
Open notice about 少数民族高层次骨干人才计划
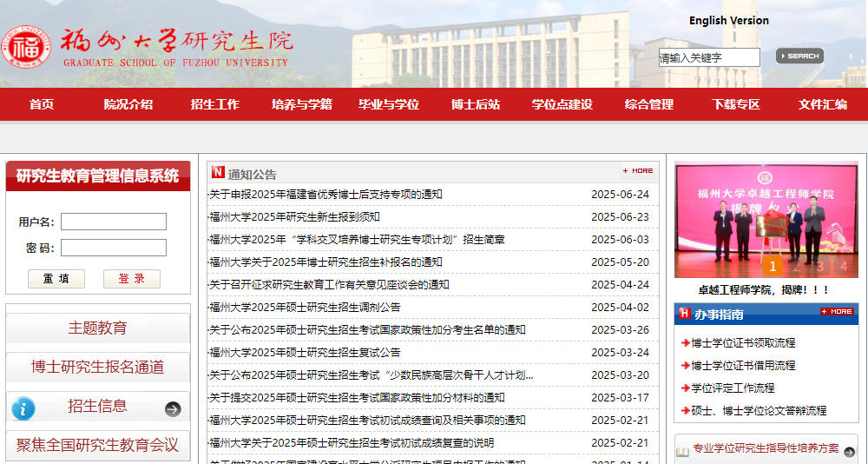[371, 375]
